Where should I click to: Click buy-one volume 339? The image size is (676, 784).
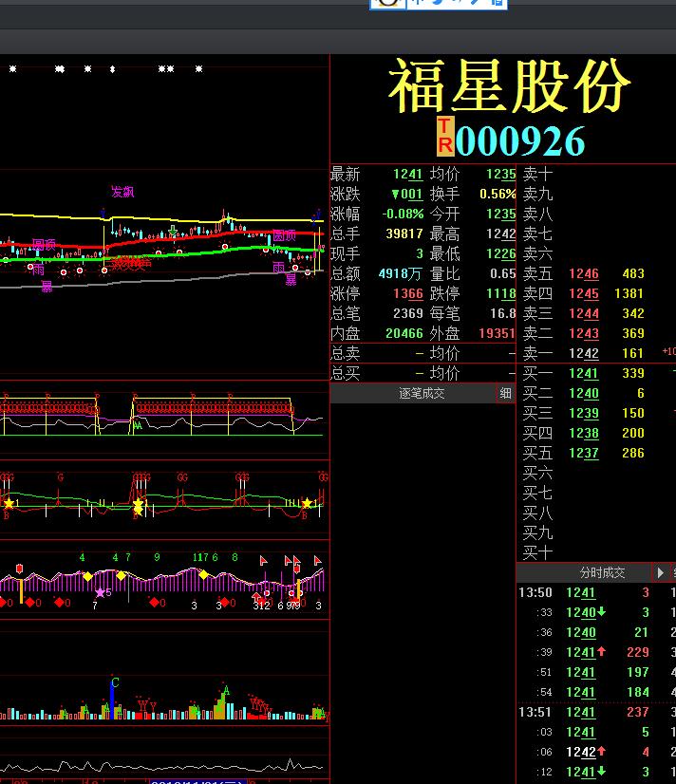[x=633, y=373]
